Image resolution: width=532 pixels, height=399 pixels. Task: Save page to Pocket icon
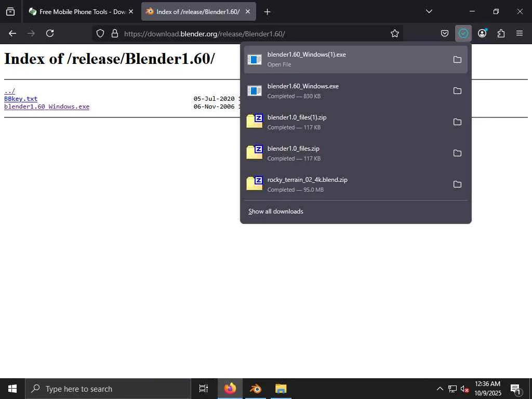445,33
